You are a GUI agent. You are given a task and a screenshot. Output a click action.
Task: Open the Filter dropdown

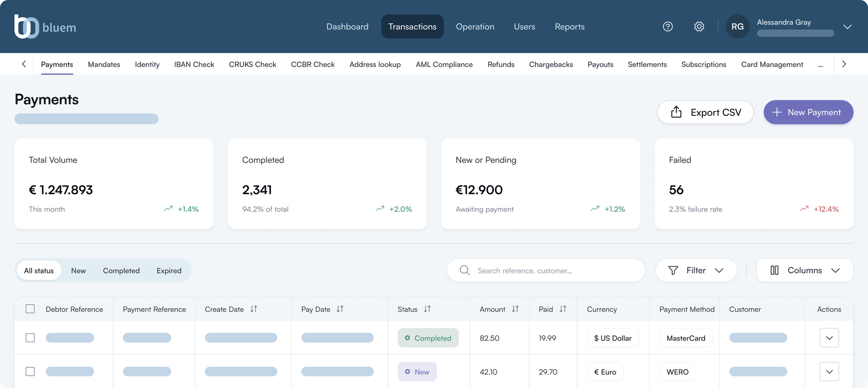click(x=696, y=270)
